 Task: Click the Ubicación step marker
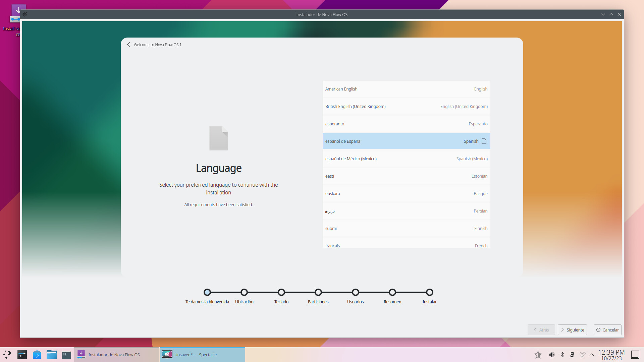[244, 292]
